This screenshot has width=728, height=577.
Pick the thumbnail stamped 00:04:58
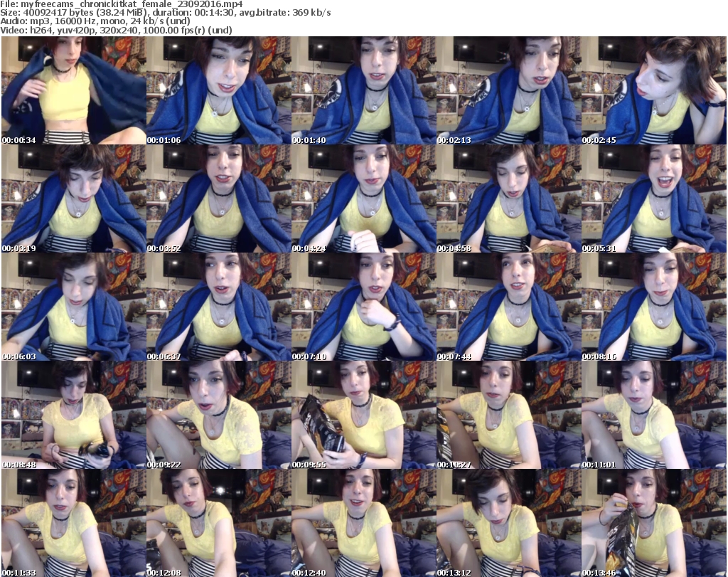click(x=509, y=198)
